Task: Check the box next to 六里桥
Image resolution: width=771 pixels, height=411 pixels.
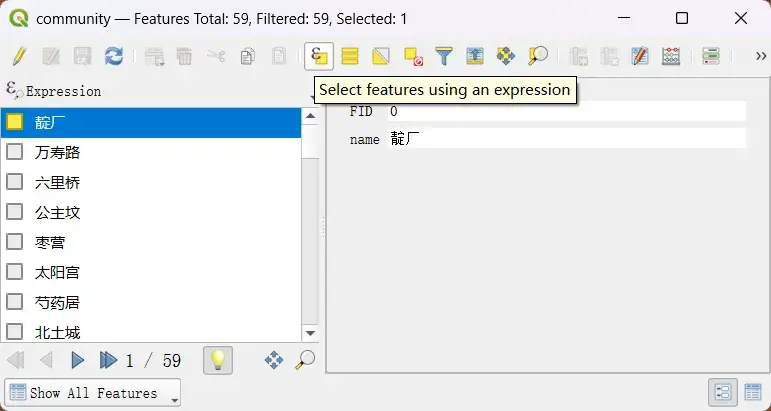Action: [x=15, y=182]
